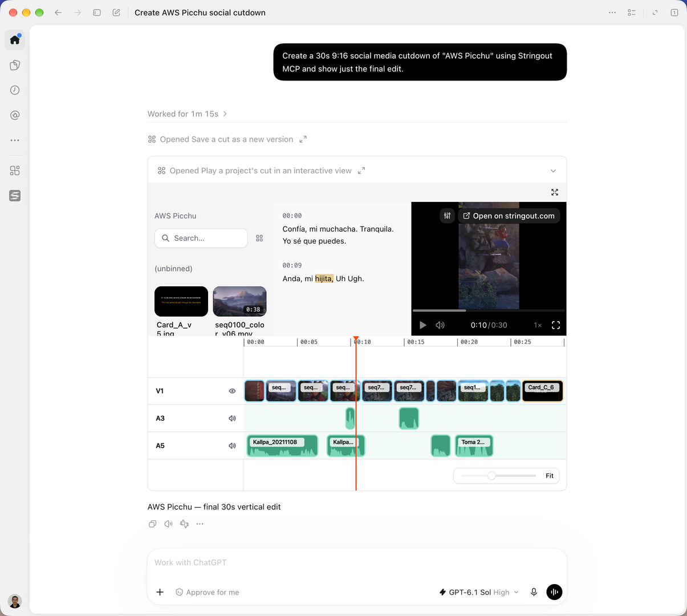This screenshot has height=616, width=687.
Task: Mute the A3 audio track
Action: pos(232,419)
